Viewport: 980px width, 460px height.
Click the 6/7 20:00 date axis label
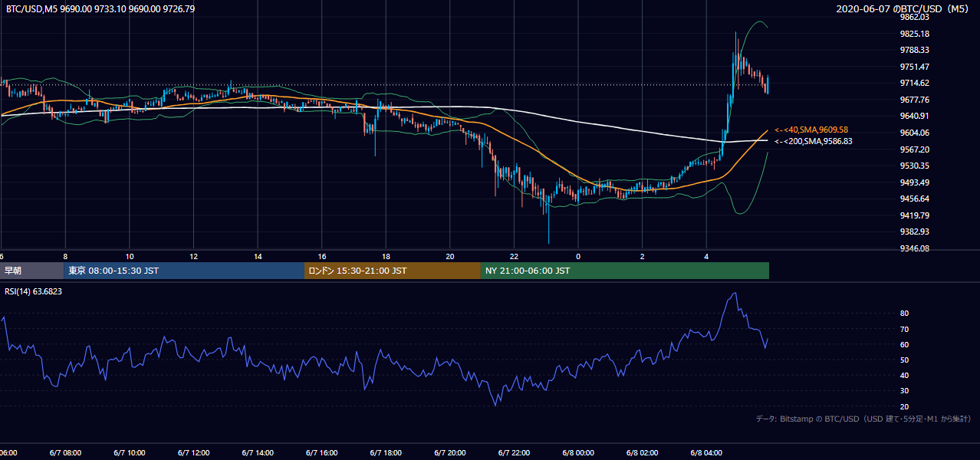450,453
